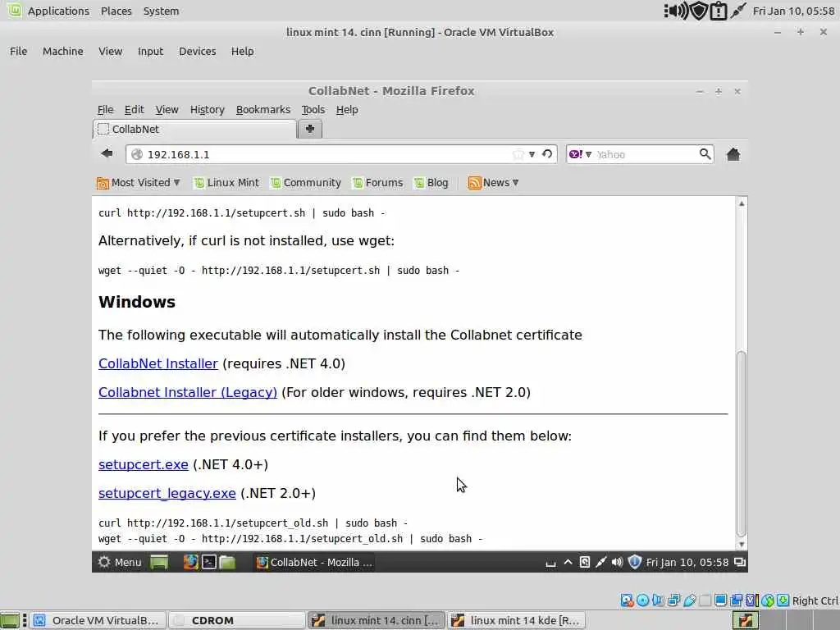Image resolution: width=840 pixels, height=630 pixels.
Task: Click VirtualBox optical disk status icon
Action: [642, 600]
